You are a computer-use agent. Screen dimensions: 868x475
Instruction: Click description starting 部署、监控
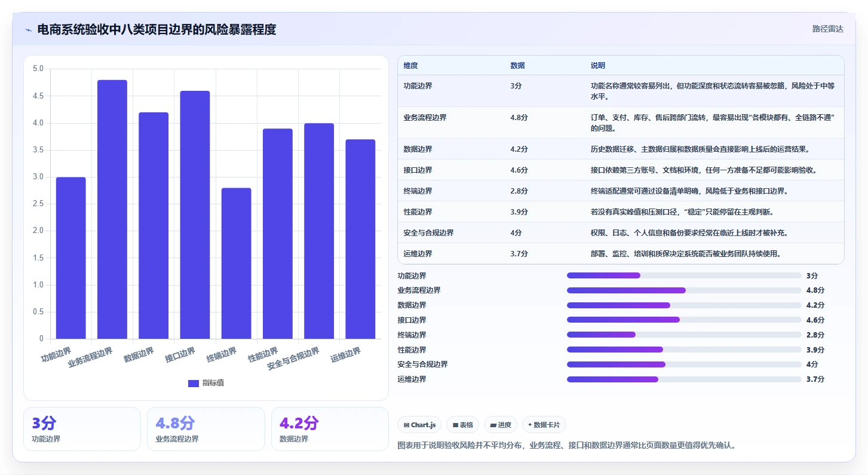coord(686,254)
